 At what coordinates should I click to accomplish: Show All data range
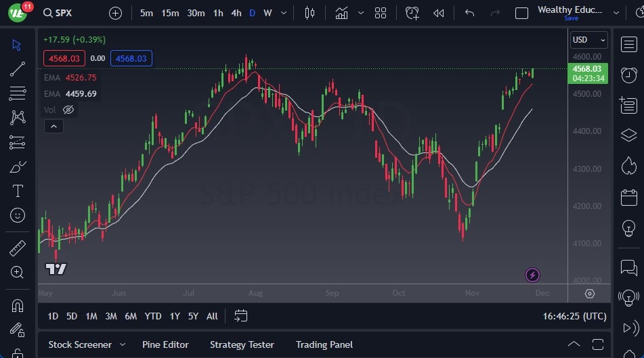(212, 316)
